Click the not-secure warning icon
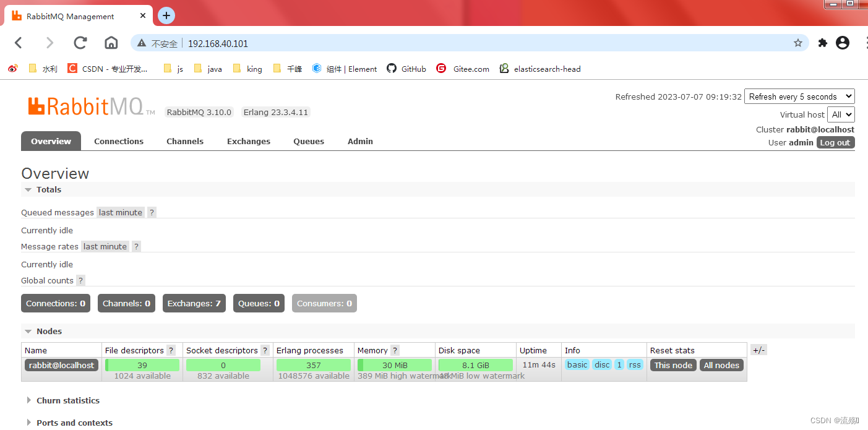Image resolution: width=868 pixels, height=430 pixels. coord(142,43)
